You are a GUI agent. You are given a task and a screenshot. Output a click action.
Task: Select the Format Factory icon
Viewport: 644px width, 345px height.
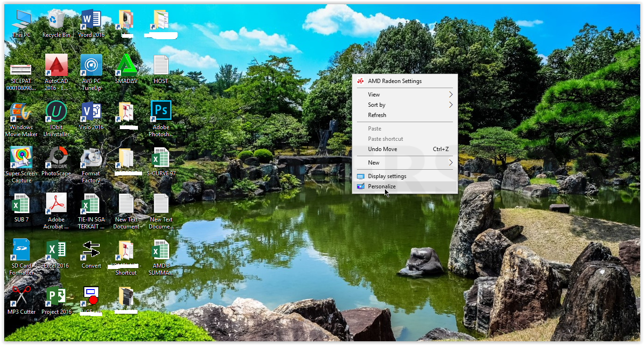91,165
